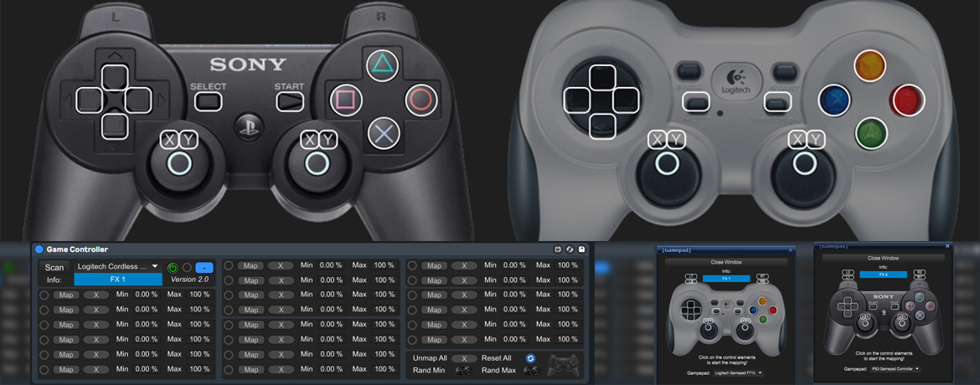Click the Scan button
Viewport: 980px width, 385px height.
pos(54,267)
